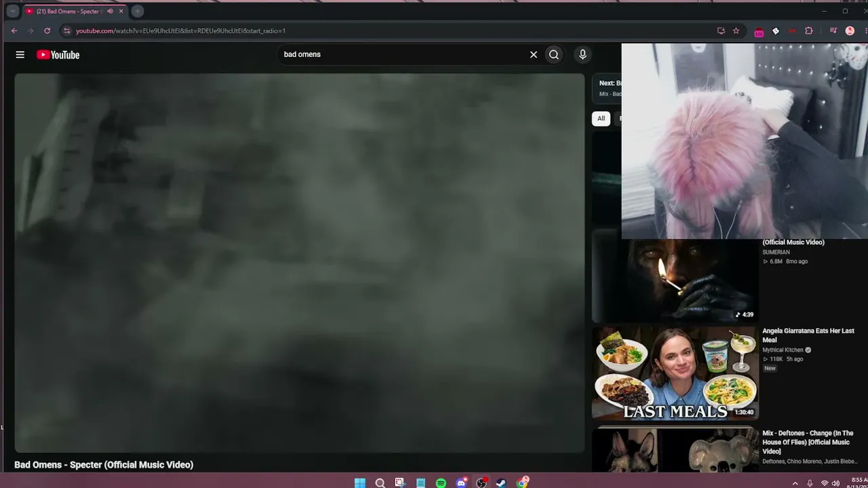
Task: Open the Notepad taskbar icon
Action: (420, 483)
